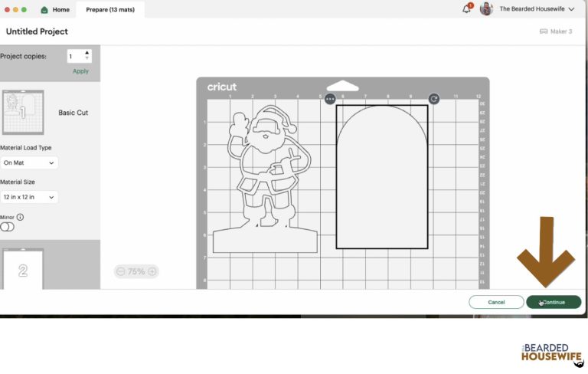Zoom out with the minus icon
588x374 pixels.
[120, 271]
